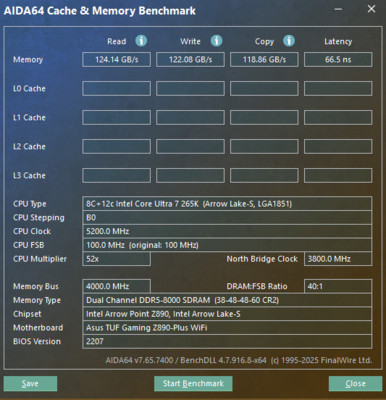386x400 pixels.
Task: Click the BIOS Version field
Action: pyautogui.click(x=227, y=342)
